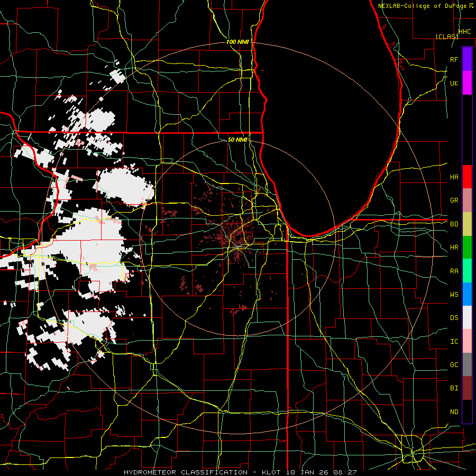The height and width of the screenshot is (476, 476).
Task: Click the RF purple legend swatch
Action: [467, 59]
